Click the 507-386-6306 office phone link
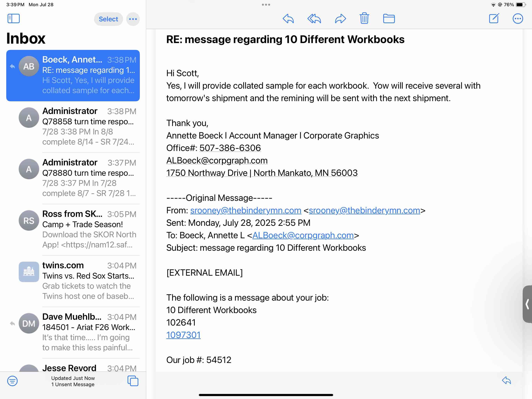Screen dimensions: 532x399 pyautogui.click(x=230, y=148)
